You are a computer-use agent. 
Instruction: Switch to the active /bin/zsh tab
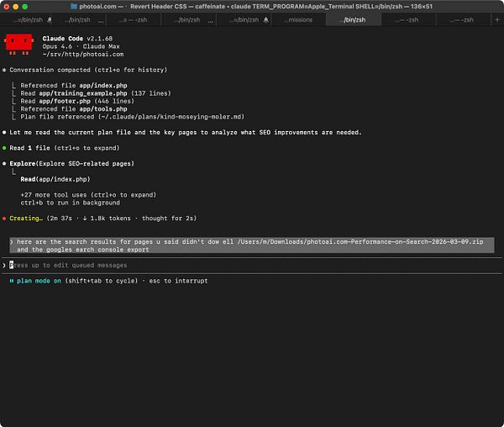(354, 20)
